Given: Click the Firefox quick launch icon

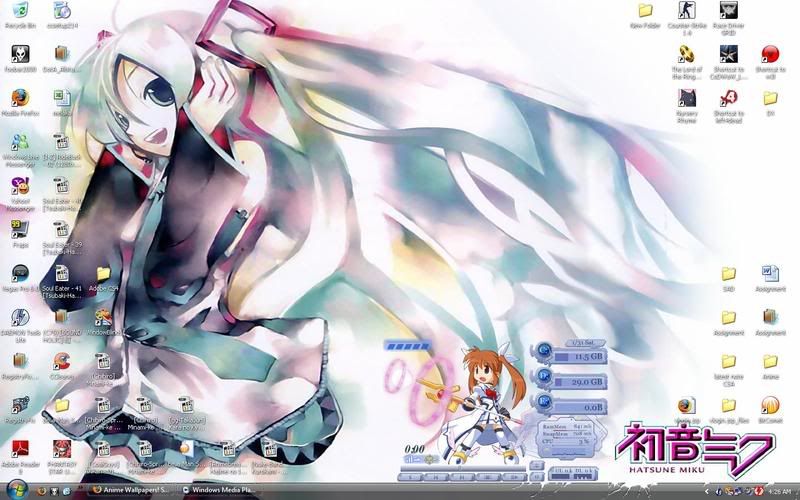Looking at the screenshot, I should pyautogui.click(x=42, y=491).
